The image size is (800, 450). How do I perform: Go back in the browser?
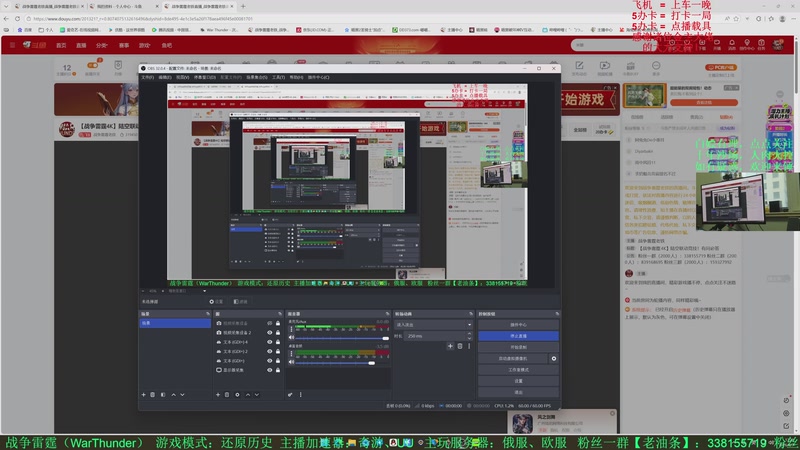pos(6,18)
